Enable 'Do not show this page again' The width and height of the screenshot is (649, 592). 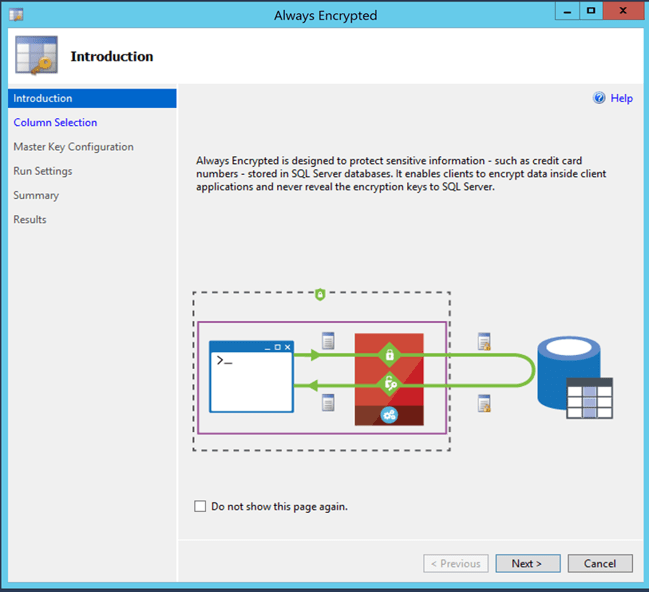201,507
